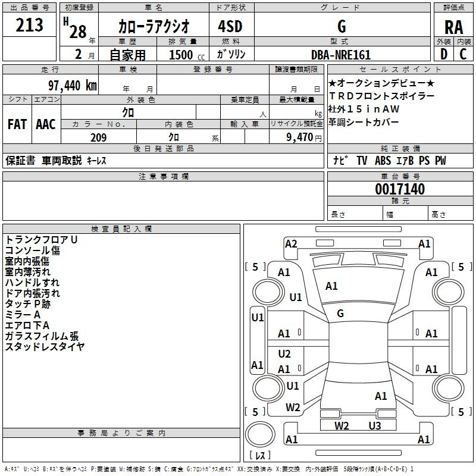This screenshot has width=476, height=476.
Task: Click the exterior grade D cell
Action: coord(443,54)
